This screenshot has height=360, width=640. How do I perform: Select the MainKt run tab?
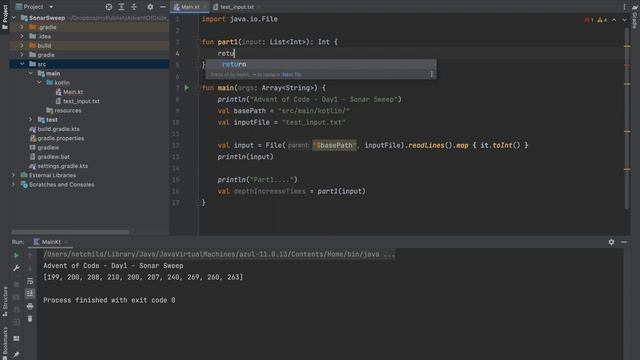tap(51, 242)
